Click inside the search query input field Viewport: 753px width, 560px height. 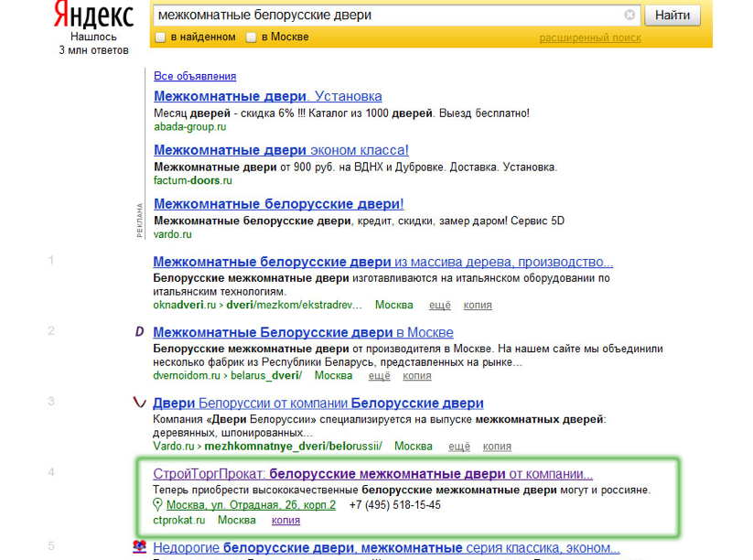384,16
